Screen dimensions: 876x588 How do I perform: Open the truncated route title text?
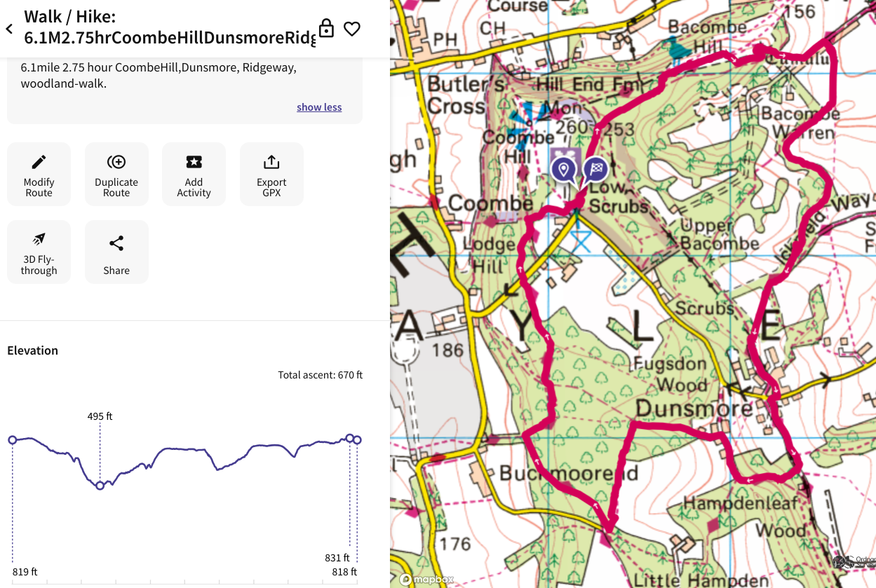[x=168, y=37]
